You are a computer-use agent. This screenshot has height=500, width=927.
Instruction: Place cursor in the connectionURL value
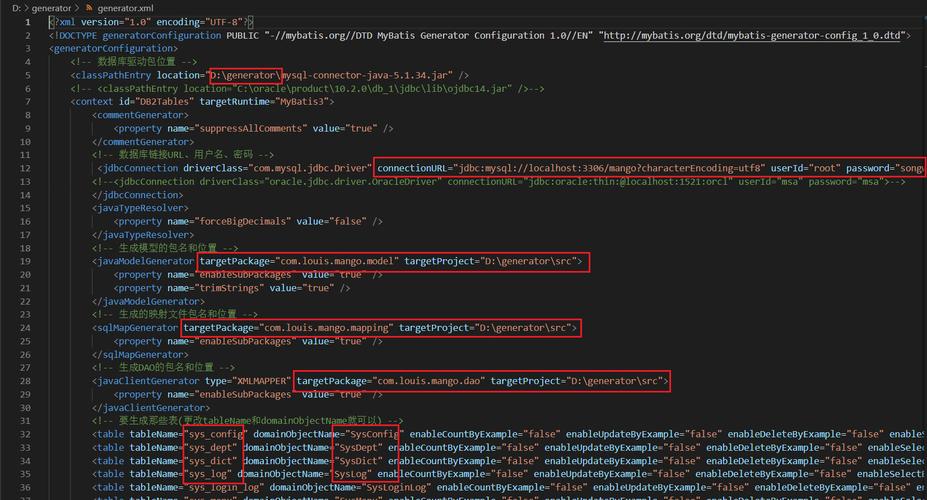[x=610, y=168]
